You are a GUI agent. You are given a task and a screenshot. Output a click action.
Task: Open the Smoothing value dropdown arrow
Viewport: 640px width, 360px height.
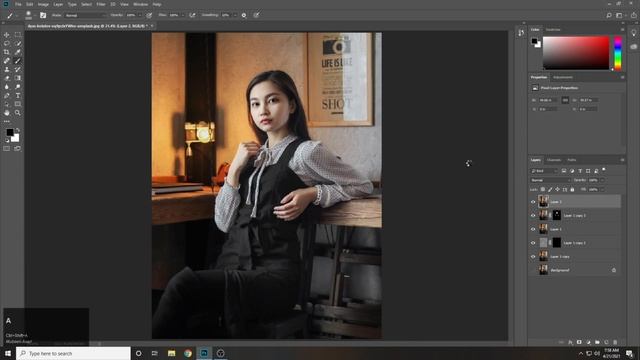[x=235, y=15]
